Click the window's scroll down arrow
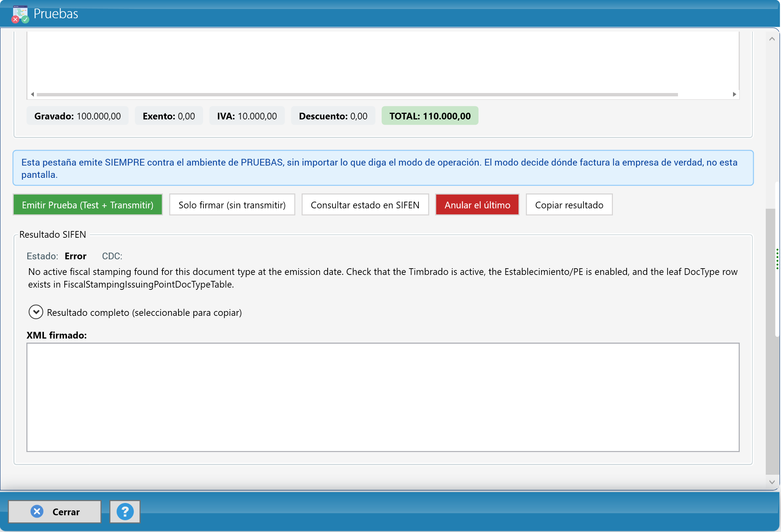The height and width of the screenshot is (532, 781). point(772,482)
